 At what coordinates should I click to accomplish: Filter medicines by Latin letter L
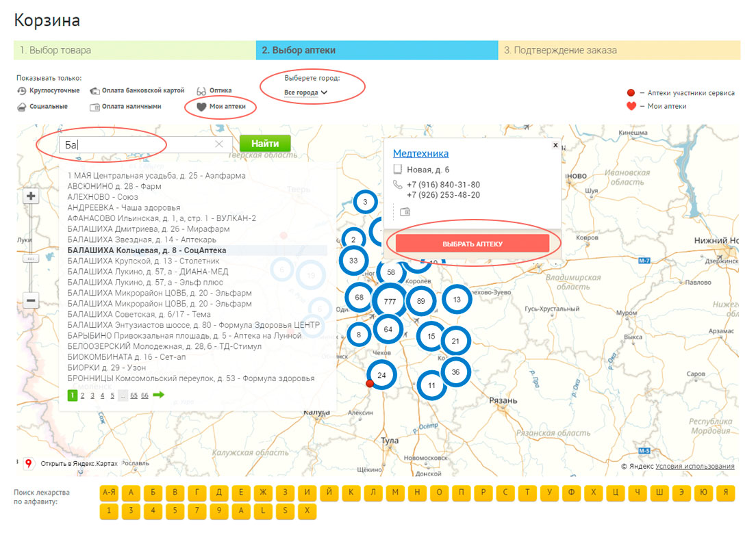[263, 511]
